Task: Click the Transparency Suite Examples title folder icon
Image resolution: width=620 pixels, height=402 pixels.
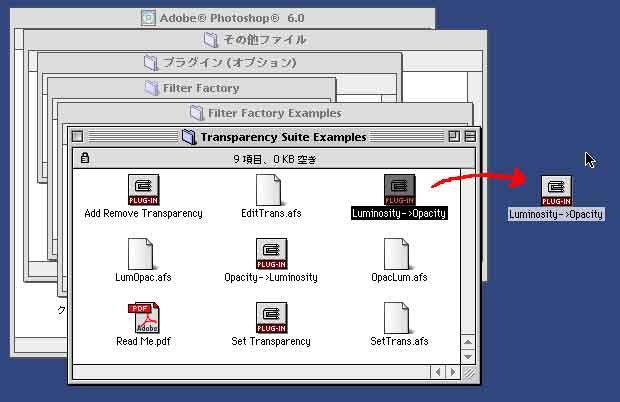Action: (190, 136)
